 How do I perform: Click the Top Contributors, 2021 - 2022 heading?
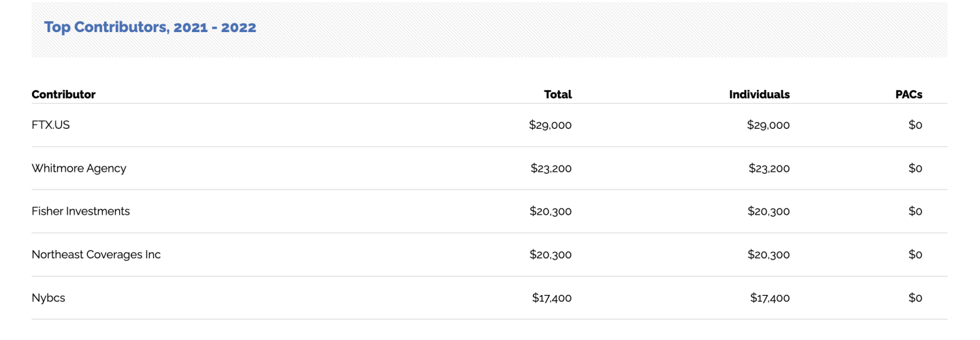click(150, 28)
